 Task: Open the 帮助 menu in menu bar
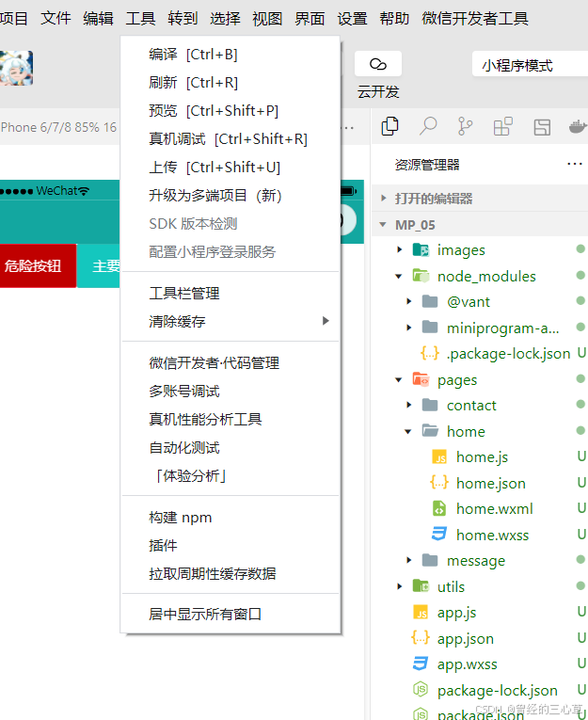pyautogui.click(x=394, y=19)
